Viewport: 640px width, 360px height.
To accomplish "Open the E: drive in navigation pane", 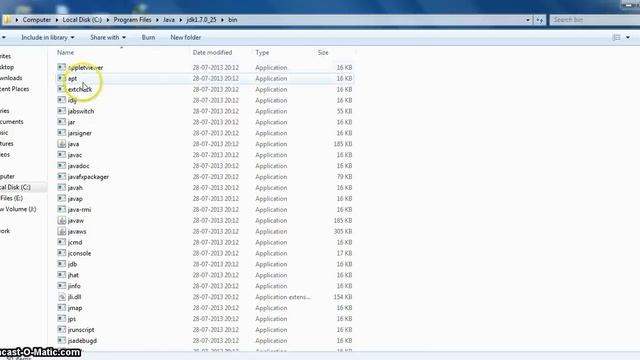I will point(11,198).
